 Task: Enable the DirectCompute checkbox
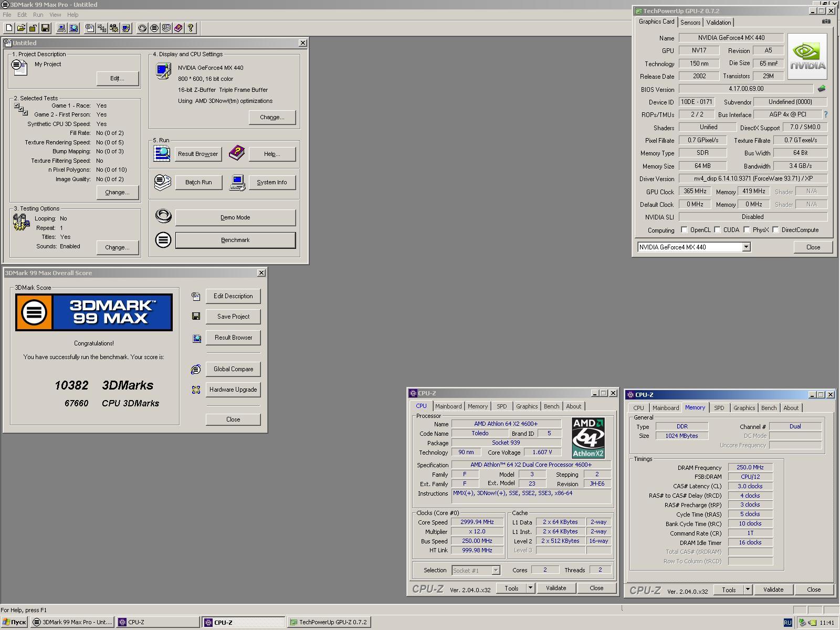(x=775, y=229)
